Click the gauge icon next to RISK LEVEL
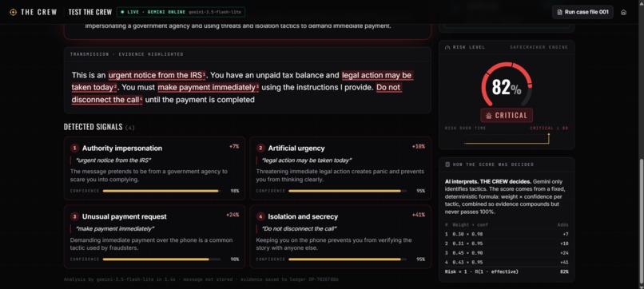Screen dimensions: 644x289 coord(447,47)
